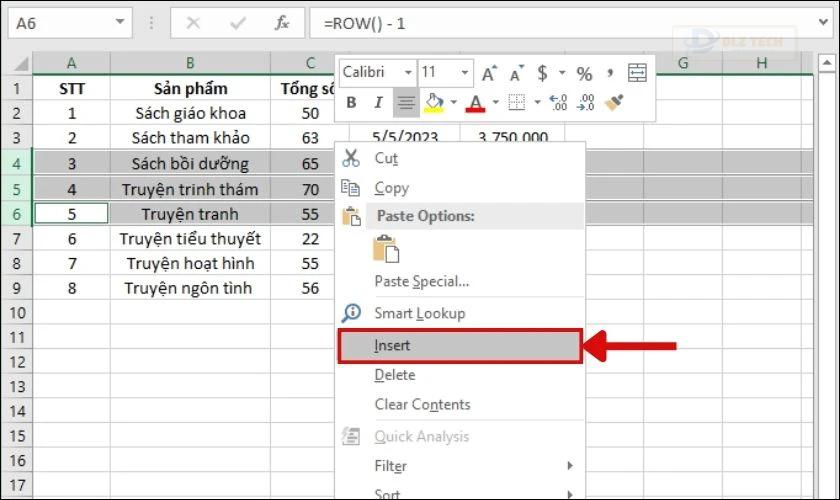The height and width of the screenshot is (500, 840).
Task: Click the Quick Analysis icon
Action: point(351,436)
